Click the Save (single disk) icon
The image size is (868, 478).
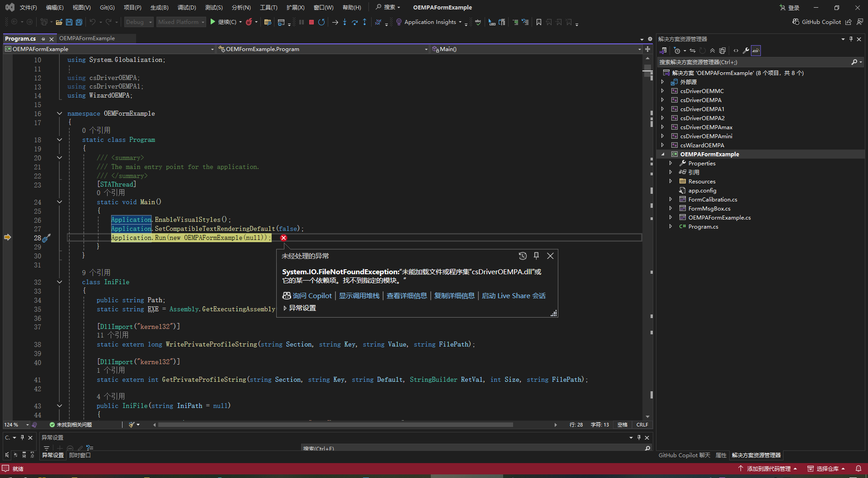coord(69,22)
